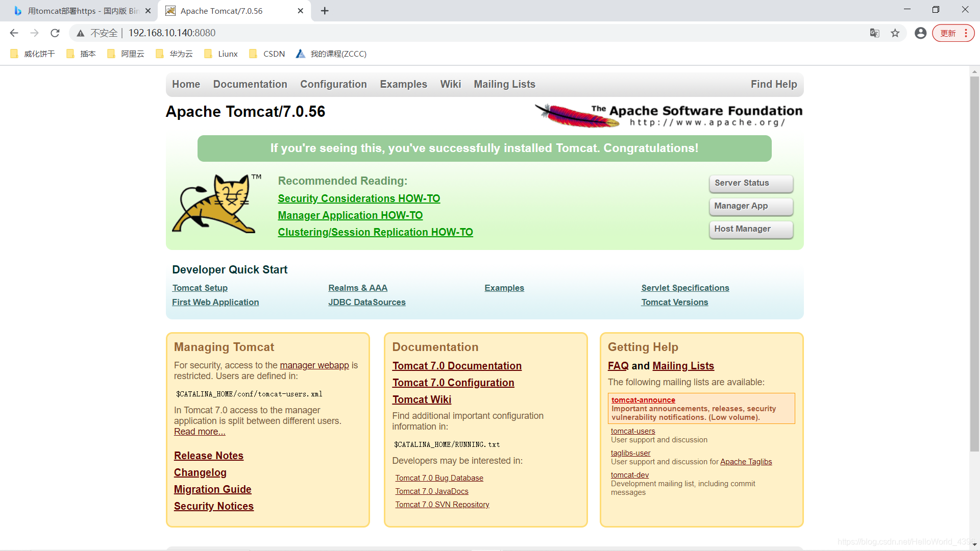The width and height of the screenshot is (980, 551).
Task: Click the Server Status button
Action: tap(750, 183)
